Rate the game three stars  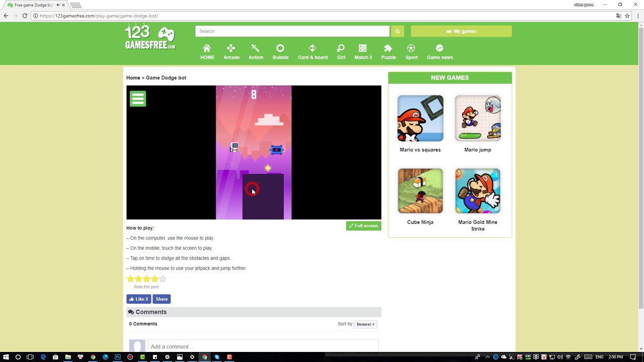[146, 279]
